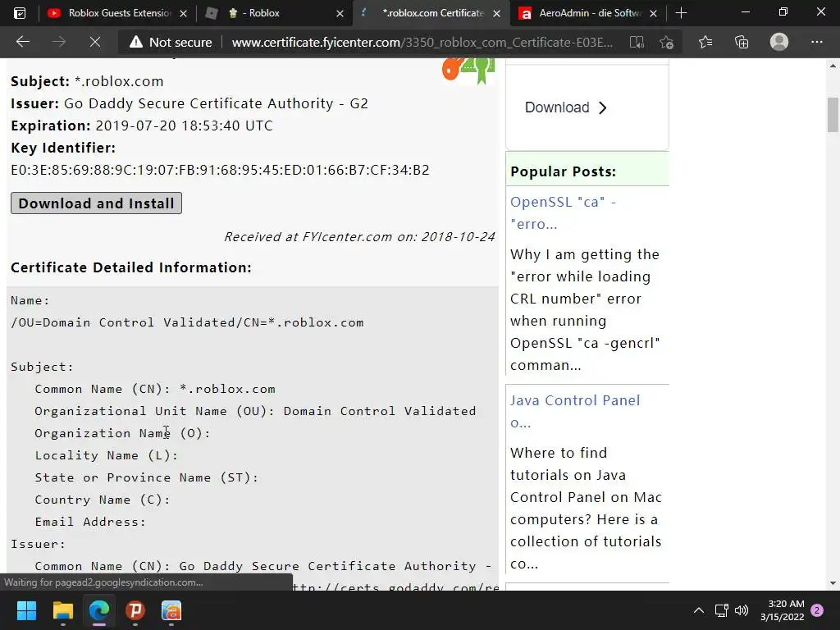Click the 'Certificate Detailed Information:' heading

pyautogui.click(x=131, y=267)
